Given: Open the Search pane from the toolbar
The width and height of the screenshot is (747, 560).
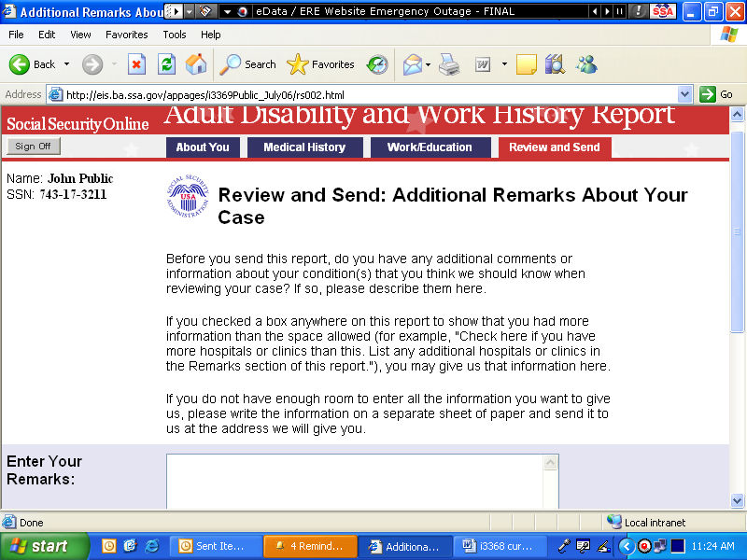Looking at the screenshot, I should coord(247,64).
